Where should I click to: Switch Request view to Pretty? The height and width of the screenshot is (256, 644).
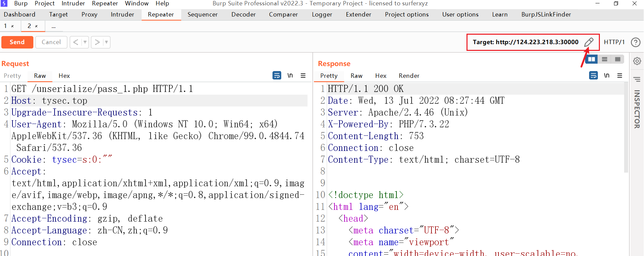[x=12, y=76]
